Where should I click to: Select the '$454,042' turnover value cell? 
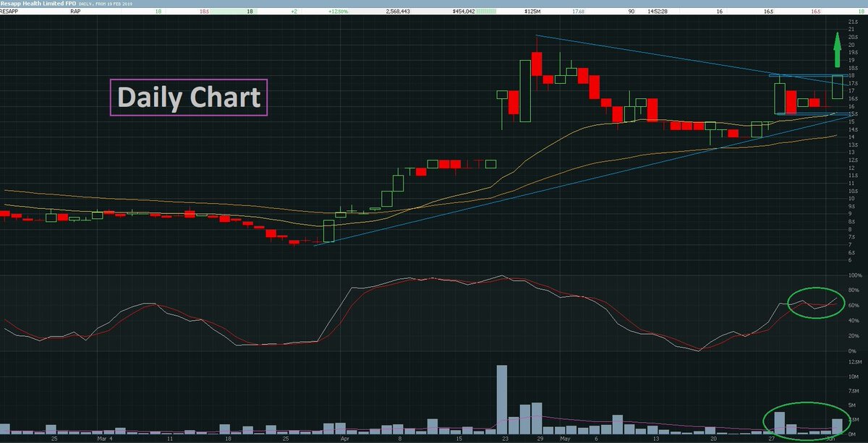coord(464,12)
